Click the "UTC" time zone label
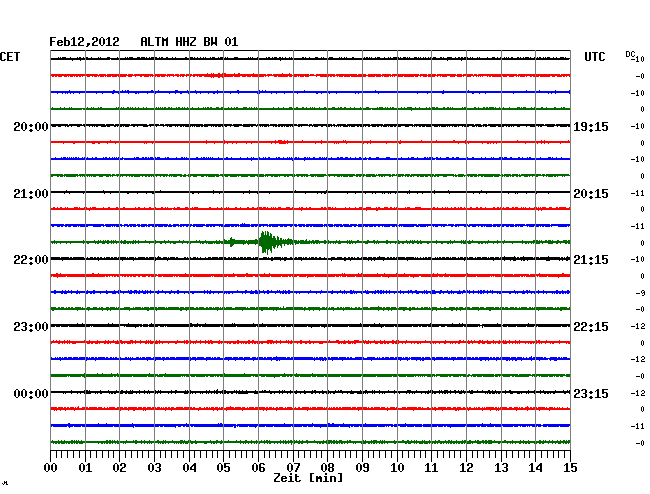The image size is (650, 494). tap(594, 57)
